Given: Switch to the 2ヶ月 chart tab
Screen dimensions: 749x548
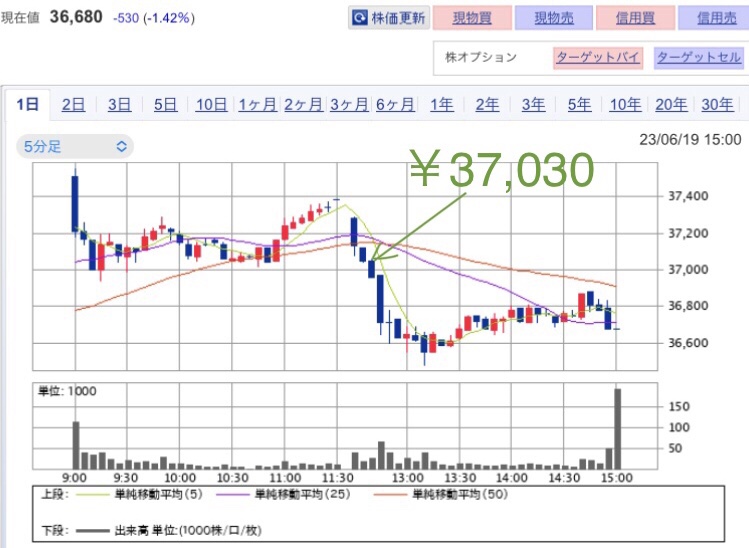Looking at the screenshot, I should pos(303,104).
